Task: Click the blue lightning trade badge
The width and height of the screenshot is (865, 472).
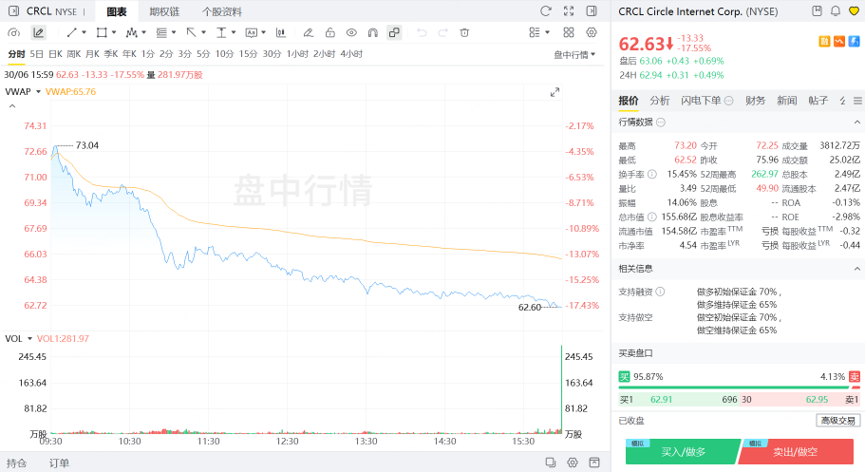Action: [854, 41]
